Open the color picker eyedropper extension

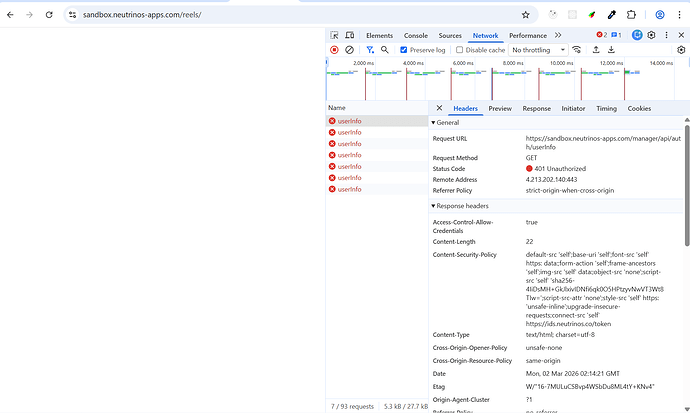(612, 15)
